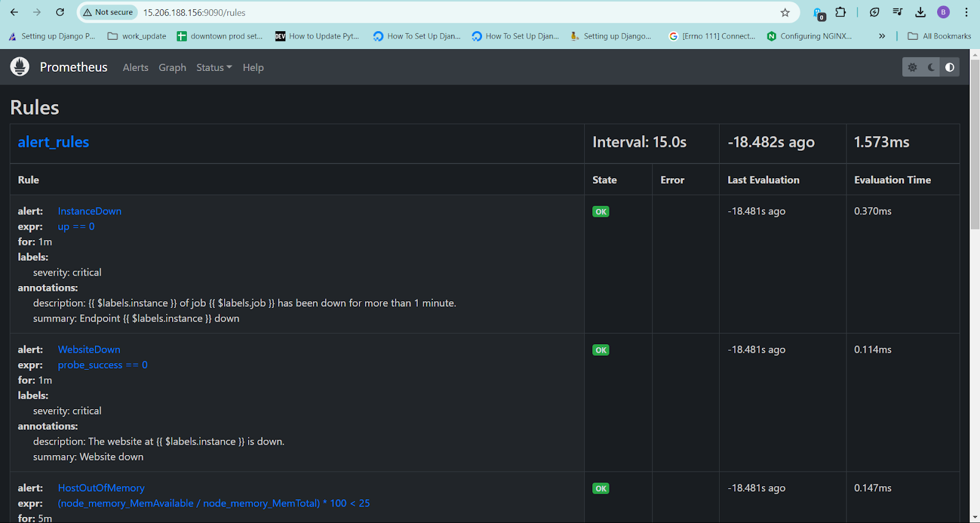Click the Prometheus flame logo
980x523 pixels.
click(x=20, y=67)
